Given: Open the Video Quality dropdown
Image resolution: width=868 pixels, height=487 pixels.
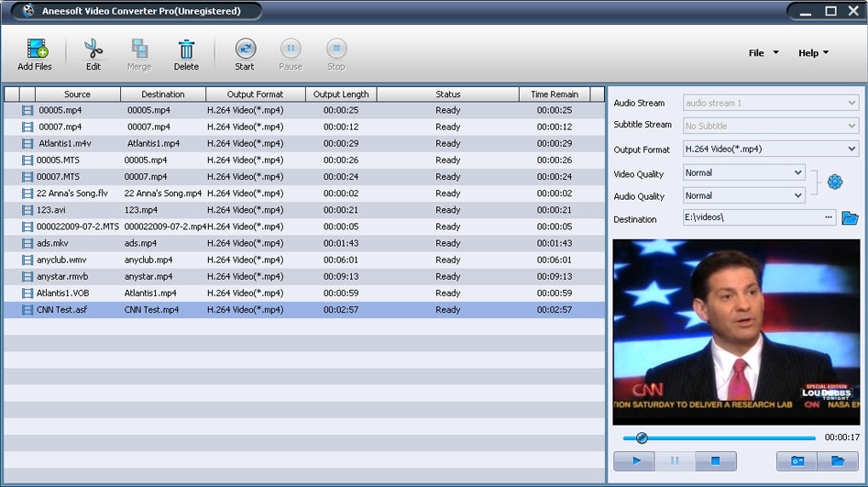Looking at the screenshot, I should (797, 172).
